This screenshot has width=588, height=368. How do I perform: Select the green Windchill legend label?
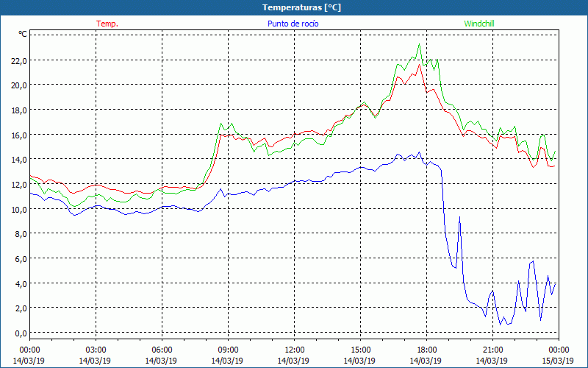point(479,24)
